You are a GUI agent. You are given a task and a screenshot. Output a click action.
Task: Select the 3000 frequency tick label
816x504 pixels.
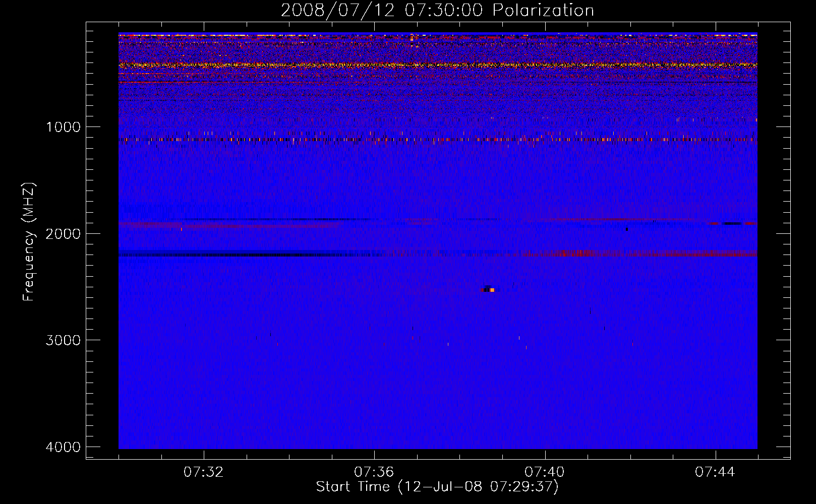pos(64,340)
